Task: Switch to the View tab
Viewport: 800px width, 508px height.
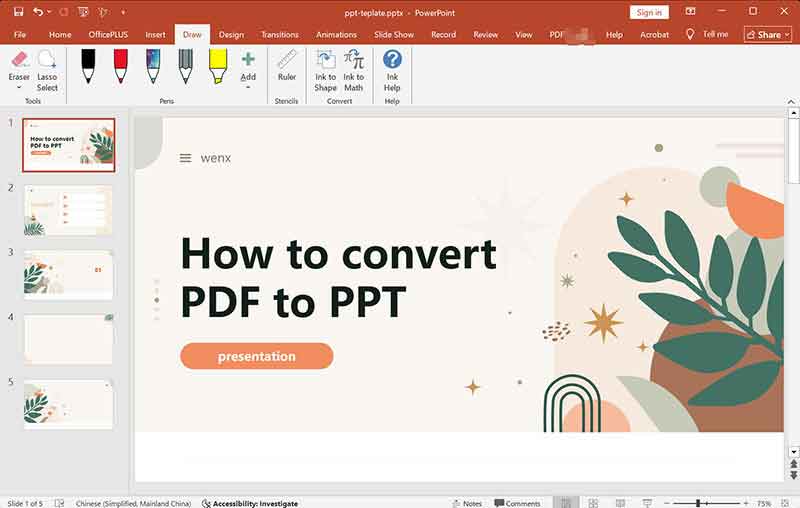Action: pos(523,35)
